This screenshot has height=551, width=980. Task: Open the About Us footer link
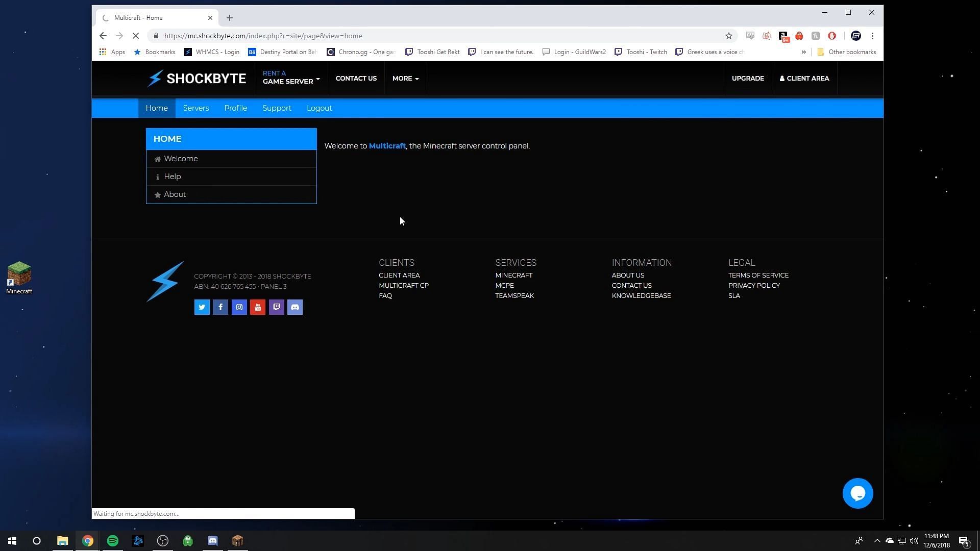pyautogui.click(x=628, y=275)
